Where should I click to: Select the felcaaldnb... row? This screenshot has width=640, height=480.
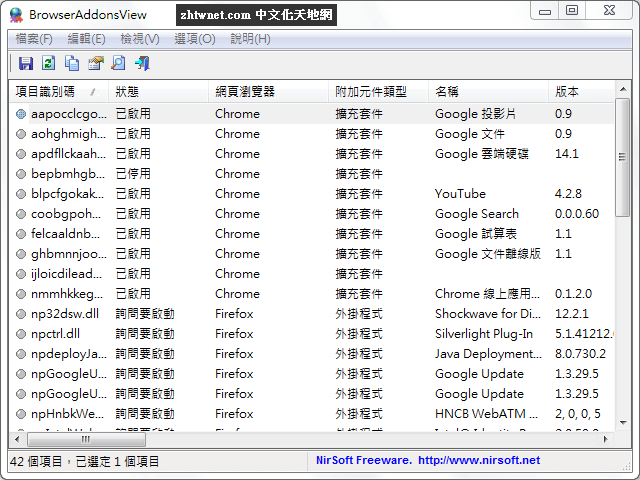coord(311,234)
